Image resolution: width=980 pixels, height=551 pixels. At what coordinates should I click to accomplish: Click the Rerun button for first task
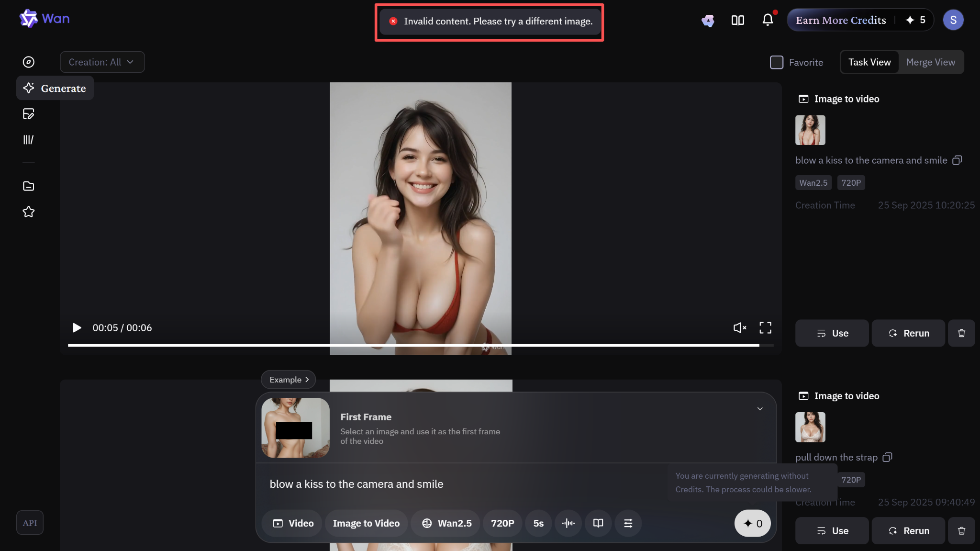[x=908, y=333]
